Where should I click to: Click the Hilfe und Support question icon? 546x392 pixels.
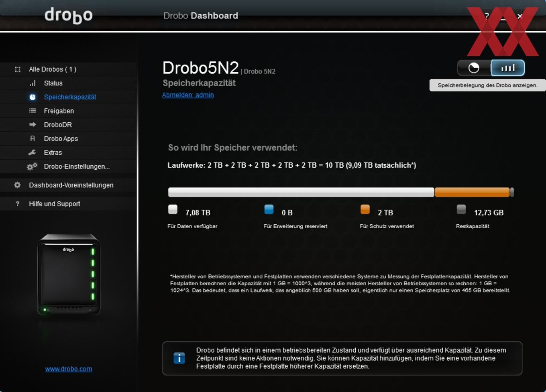(x=17, y=204)
